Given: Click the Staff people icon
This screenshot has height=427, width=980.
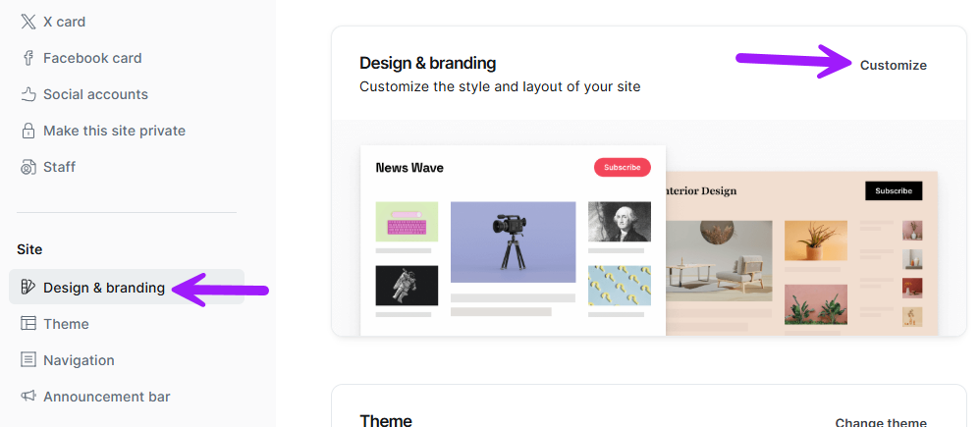Looking at the screenshot, I should point(28,167).
